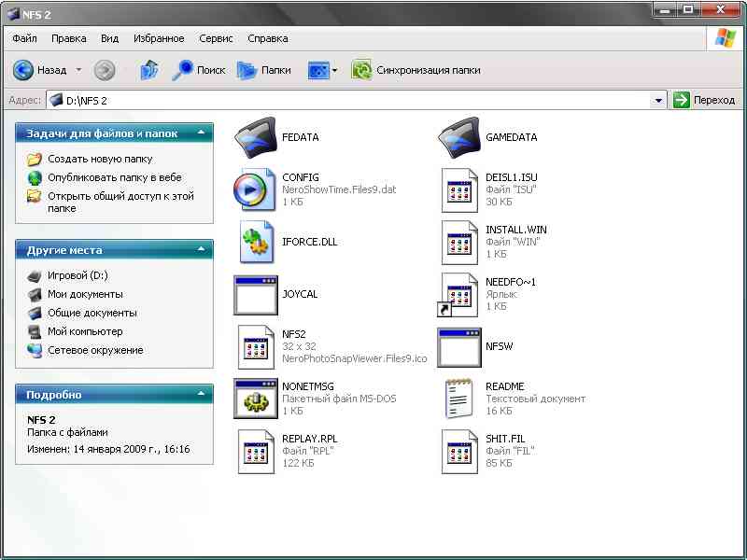This screenshot has width=747, height=560.
Task: Click the title bar folder icon
Action: tap(12, 14)
